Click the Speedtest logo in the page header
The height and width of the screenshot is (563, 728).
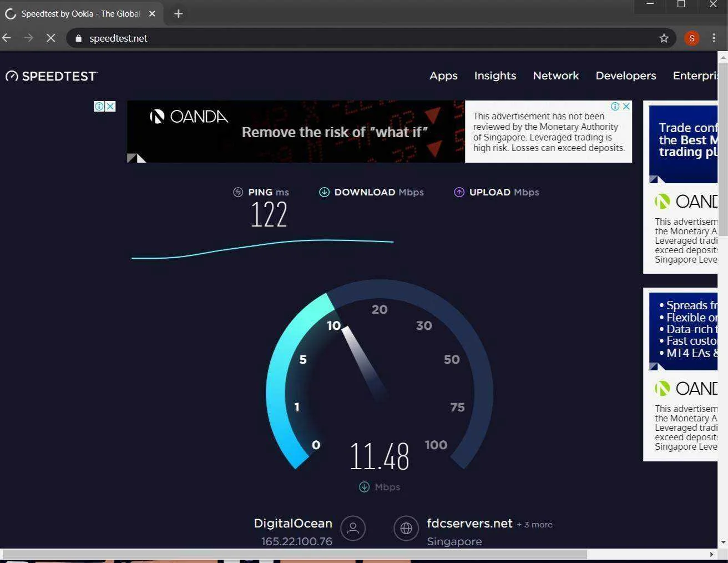pyautogui.click(x=52, y=76)
